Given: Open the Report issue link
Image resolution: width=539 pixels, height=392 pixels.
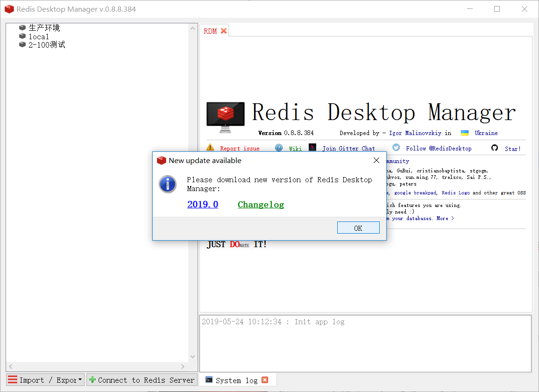Looking at the screenshot, I should pos(240,149).
